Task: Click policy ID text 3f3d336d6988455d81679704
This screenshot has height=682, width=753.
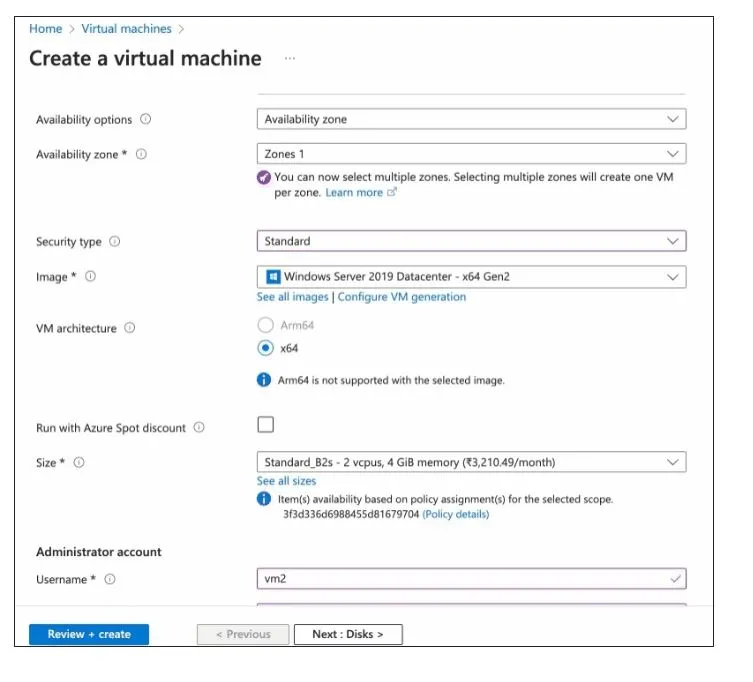Action: point(351,514)
